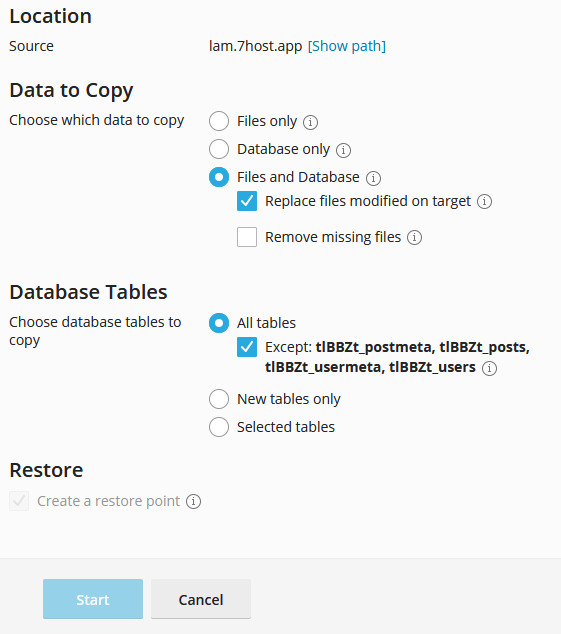Image resolution: width=561 pixels, height=634 pixels.
Task: Enable Remove missing files checkbox
Action: tap(247, 237)
